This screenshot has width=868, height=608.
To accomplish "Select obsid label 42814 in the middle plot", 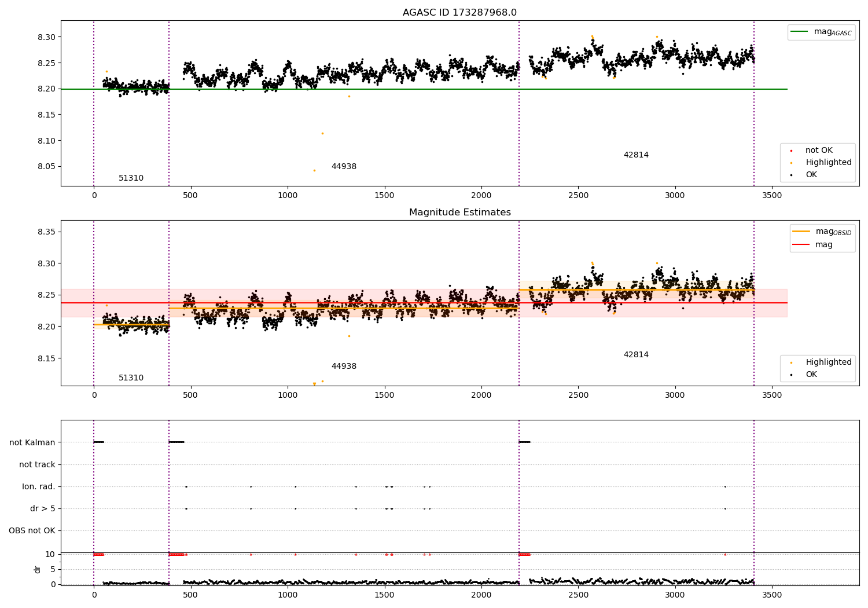I will (x=636, y=355).
